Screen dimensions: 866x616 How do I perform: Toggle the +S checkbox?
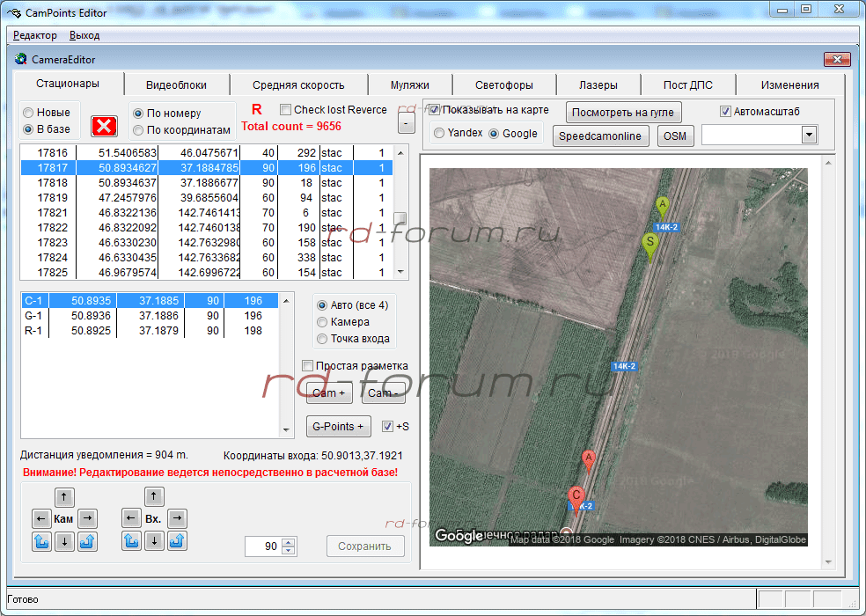pos(388,427)
